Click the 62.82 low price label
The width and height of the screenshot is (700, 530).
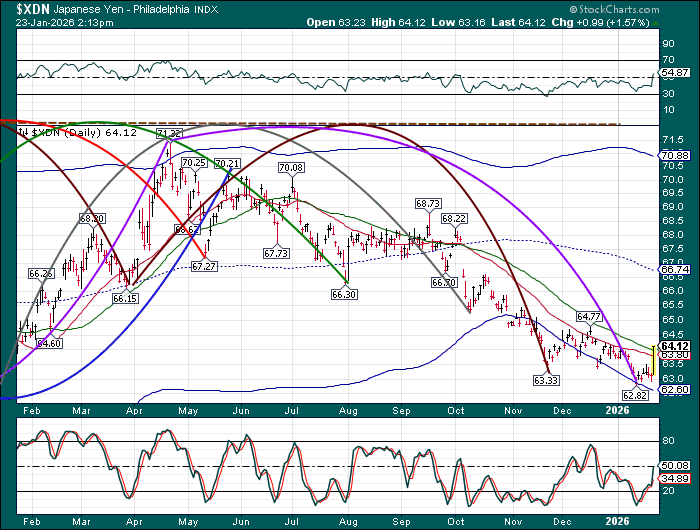(x=636, y=396)
